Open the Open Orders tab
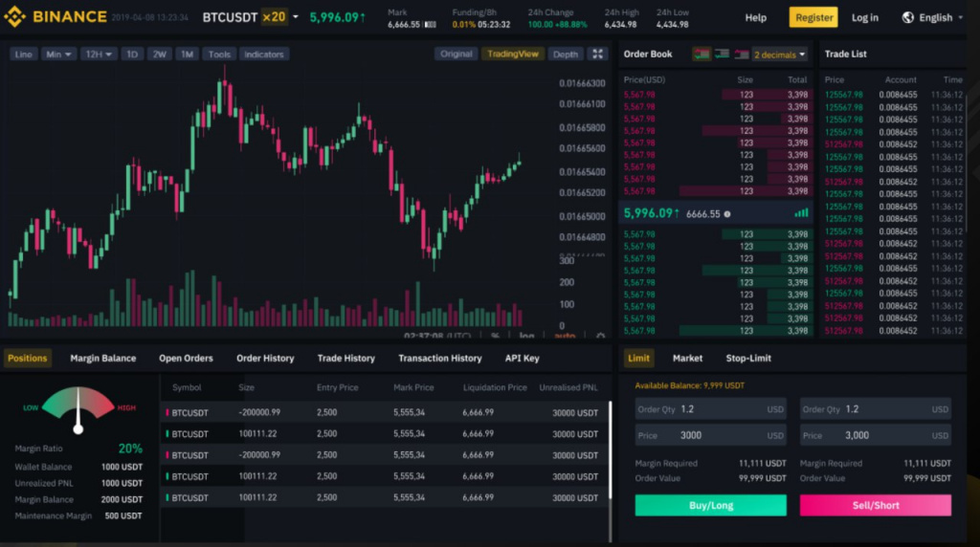Screen dimensions: 980x547 tap(186, 359)
